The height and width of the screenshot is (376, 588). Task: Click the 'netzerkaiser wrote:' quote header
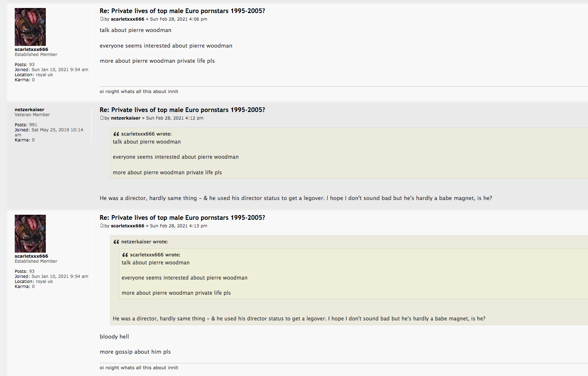point(144,242)
